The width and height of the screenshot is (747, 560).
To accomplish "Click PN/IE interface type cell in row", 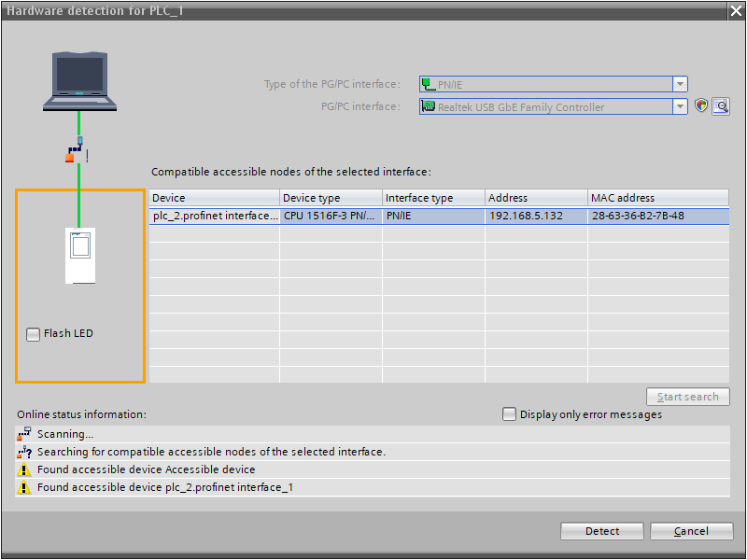I will click(x=434, y=216).
